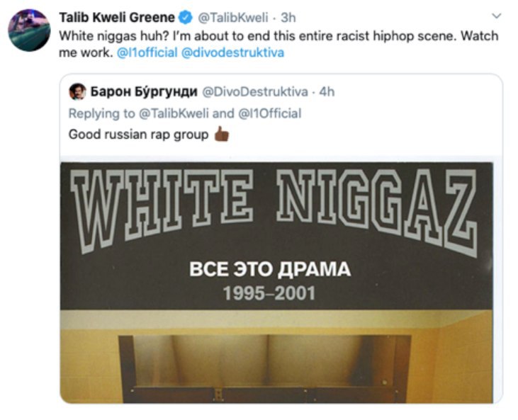Open the 3h timestamp link
518x420 pixels.
288,18
